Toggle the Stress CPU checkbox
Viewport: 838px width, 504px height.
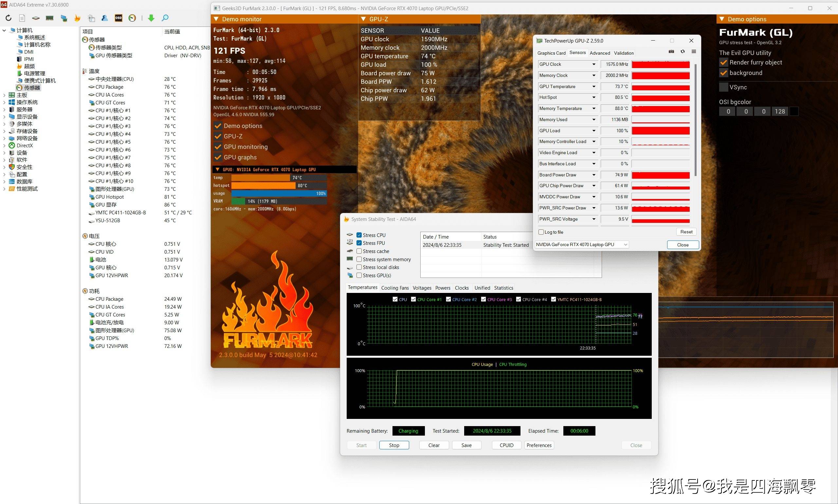point(359,235)
